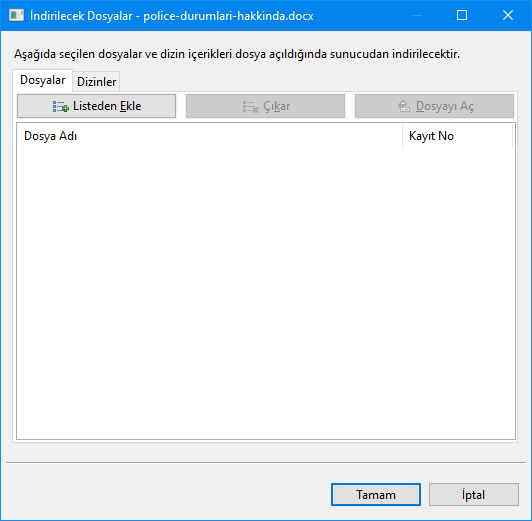Sort by the Dosya Adı column header
Screen dimensions: 532x521
click(x=210, y=136)
